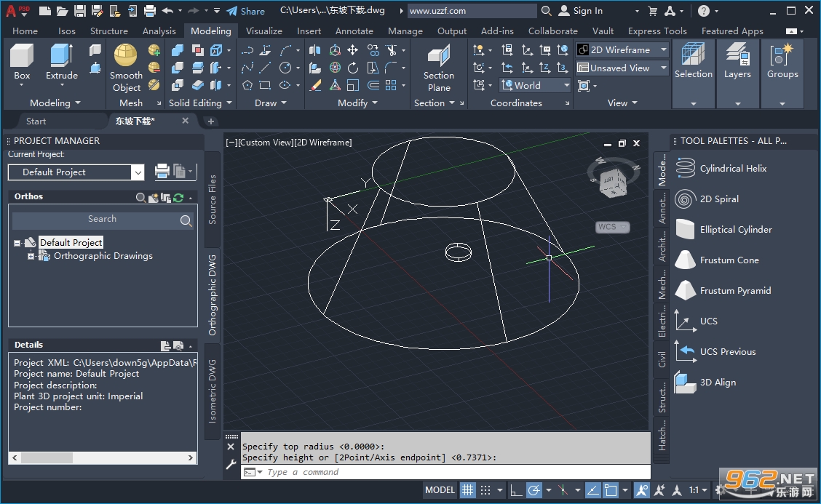The width and height of the screenshot is (821, 504).
Task: Switch to the Home ribbon tab
Action: [x=25, y=31]
